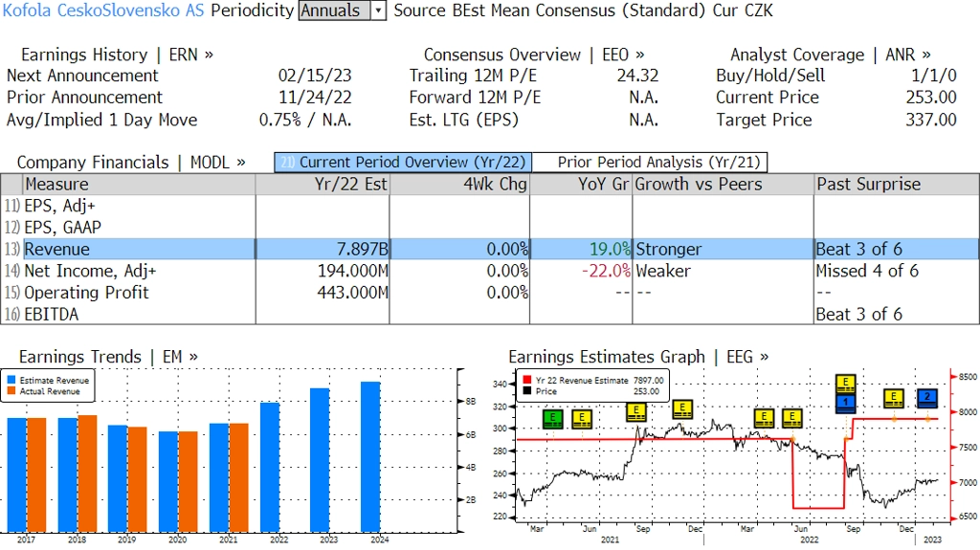Click the YoY Gr column header
980x550 pixels.
coord(581,185)
